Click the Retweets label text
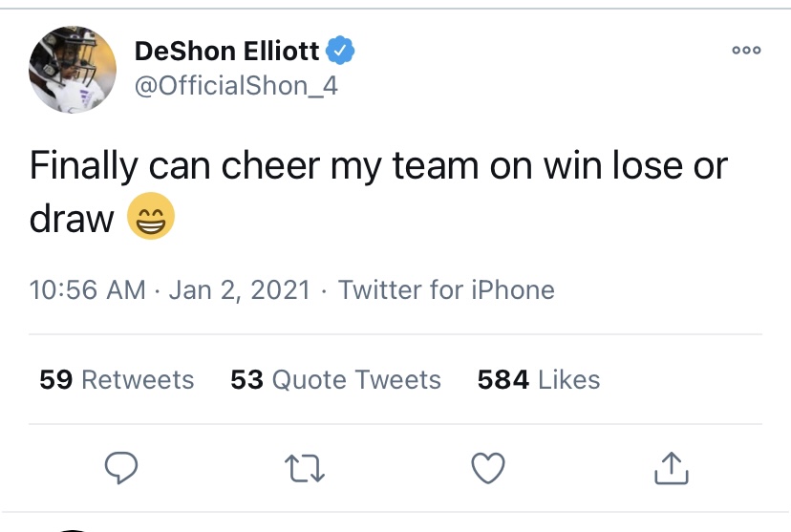The height and width of the screenshot is (532, 791). pyautogui.click(x=138, y=379)
